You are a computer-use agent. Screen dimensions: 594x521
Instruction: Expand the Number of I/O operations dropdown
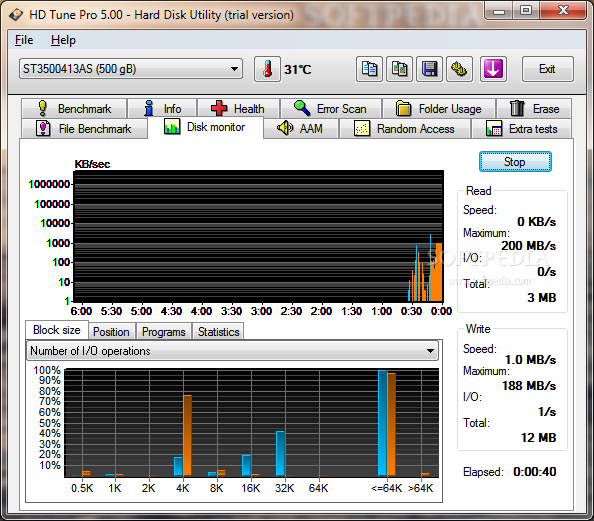coord(232,351)
